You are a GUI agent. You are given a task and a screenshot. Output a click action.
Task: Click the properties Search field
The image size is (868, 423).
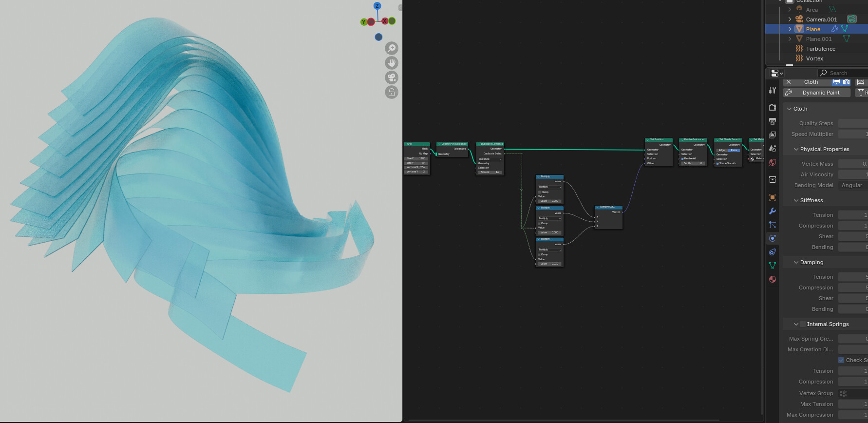(x=843, y=73)
